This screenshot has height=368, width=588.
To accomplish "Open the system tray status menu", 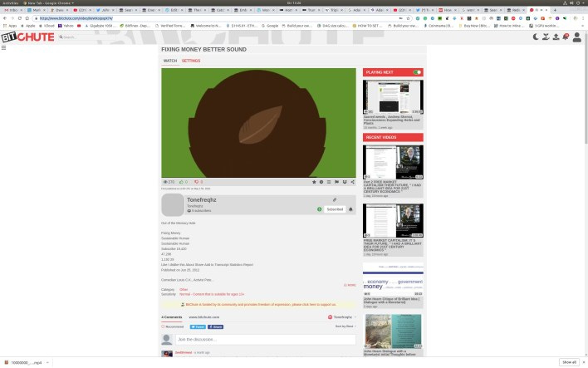I will click(x=574, y=2).
